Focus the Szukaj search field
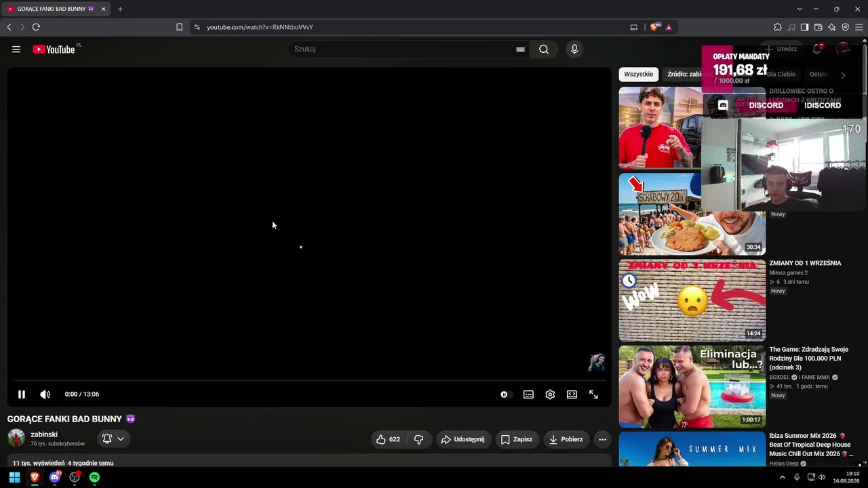This screenshot has width=868, height=488. tap(403, 49)
